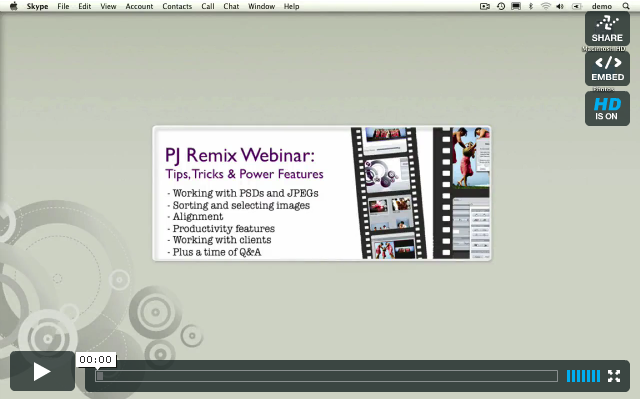Click the Bluetooth menu bar icon

point(531,6)
